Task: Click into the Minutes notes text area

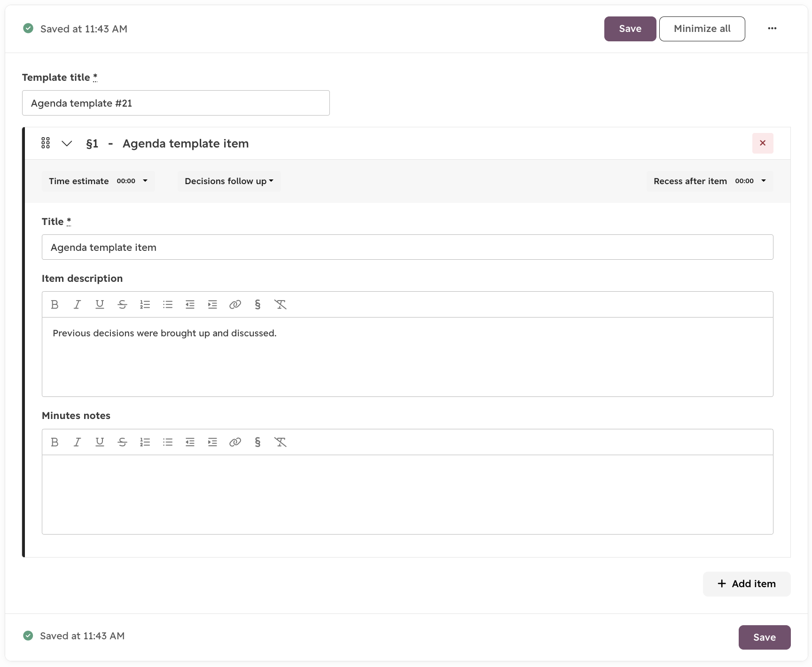Action: pos(407,494)
